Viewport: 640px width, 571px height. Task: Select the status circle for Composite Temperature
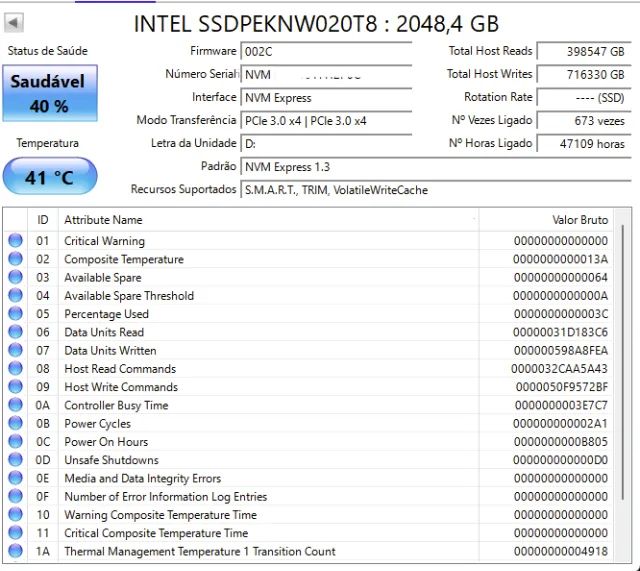point(16,259)
